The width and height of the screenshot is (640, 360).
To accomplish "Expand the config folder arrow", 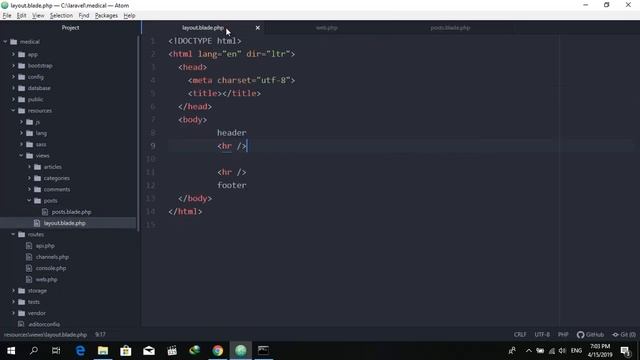I will [13, 77].
